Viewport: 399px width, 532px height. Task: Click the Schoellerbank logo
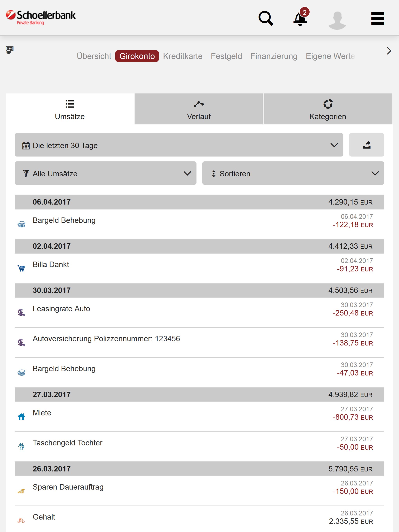(x=41, y=17)
